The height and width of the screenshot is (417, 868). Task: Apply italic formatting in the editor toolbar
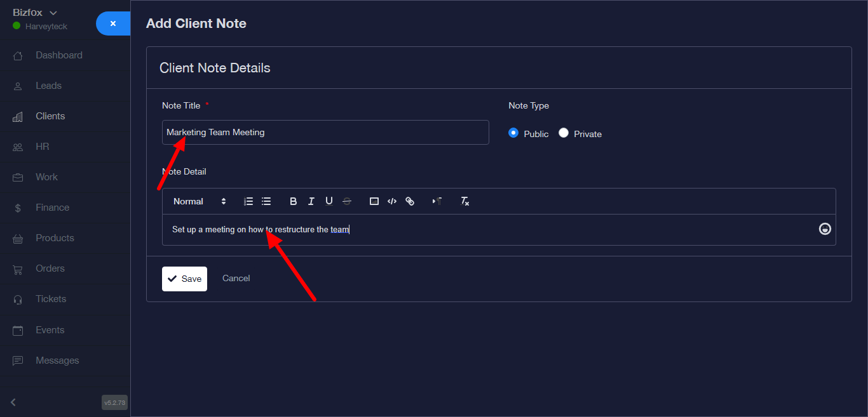click(311, 201)
